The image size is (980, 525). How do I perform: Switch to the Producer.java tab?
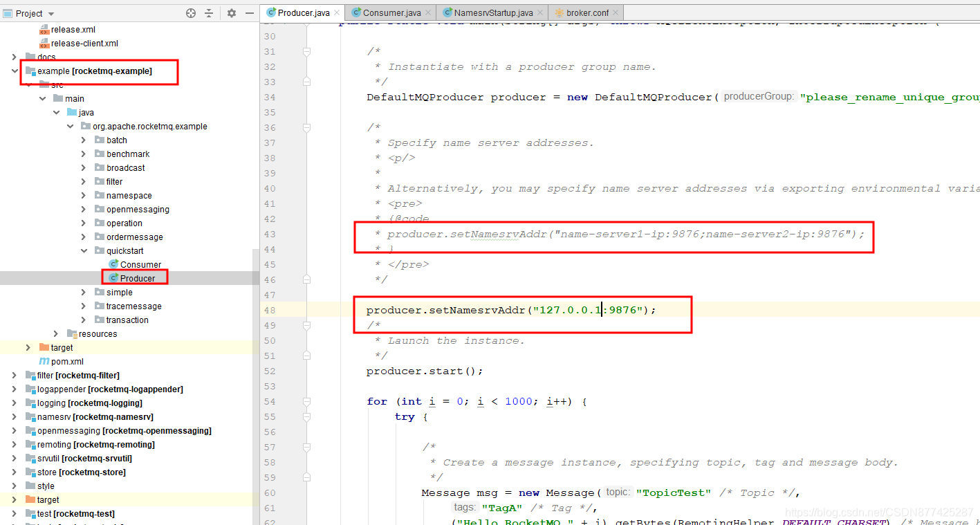click(x=304, y=12)
